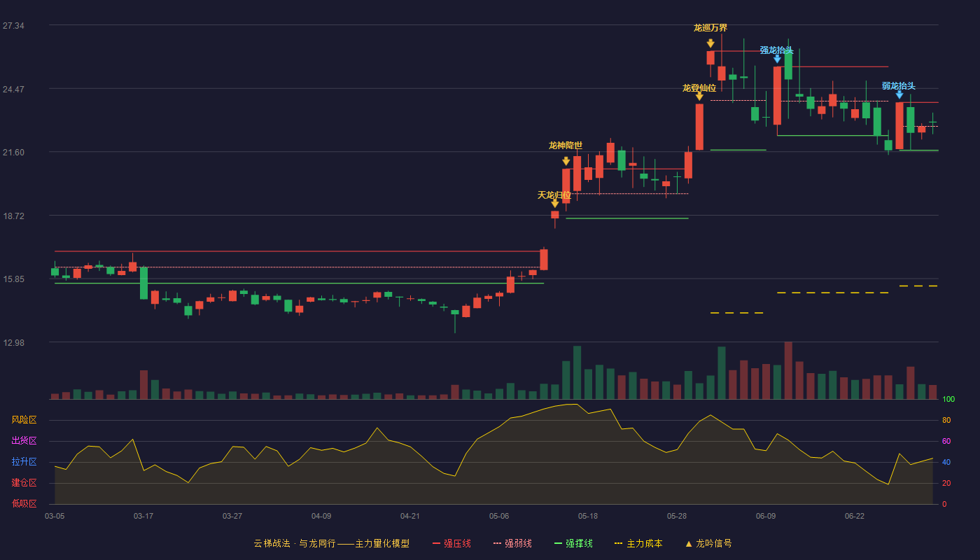Click the 12.98 price axis label
The width and height of the screenshot is (980, 560).
pyautogui.click(x=13, y=343)
